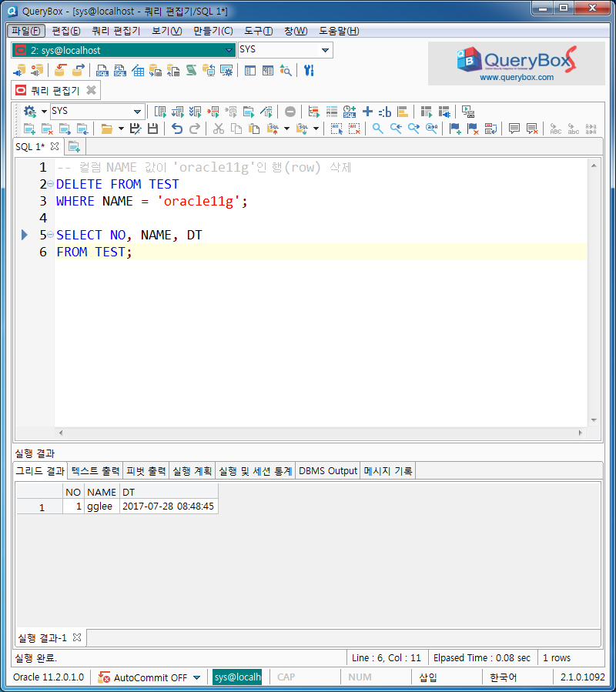616x692 pixels.
Task: Open the 파일(F) menu
Action: pyautogui.click(x=26, y=31)
